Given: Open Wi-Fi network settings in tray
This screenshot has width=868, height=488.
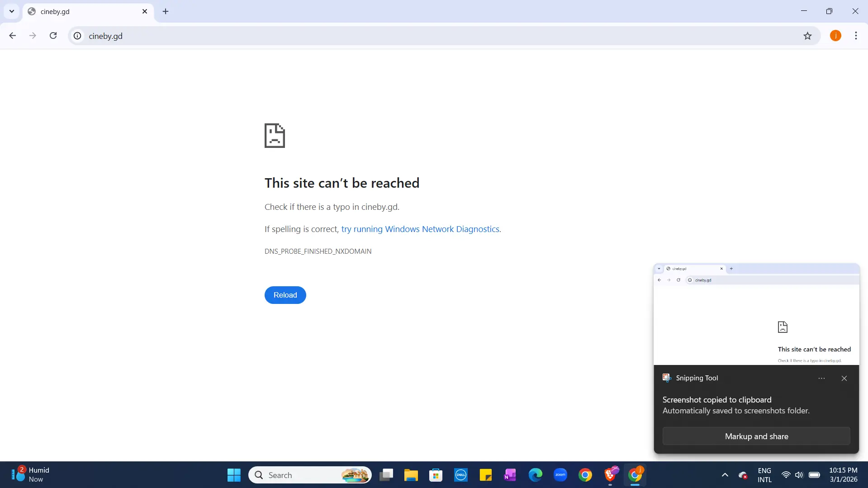Looking at the screenshot, I should [x=786, y=475].
